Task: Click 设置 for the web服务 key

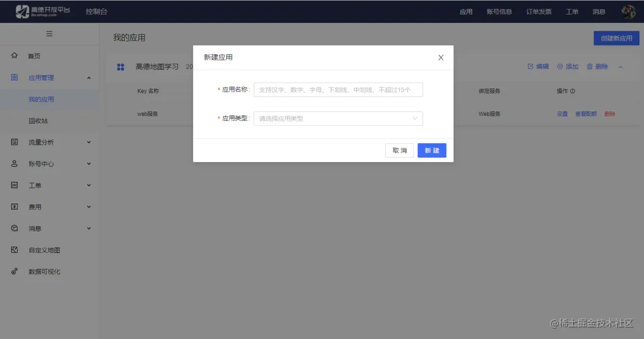Action: (x=562, y=114)
